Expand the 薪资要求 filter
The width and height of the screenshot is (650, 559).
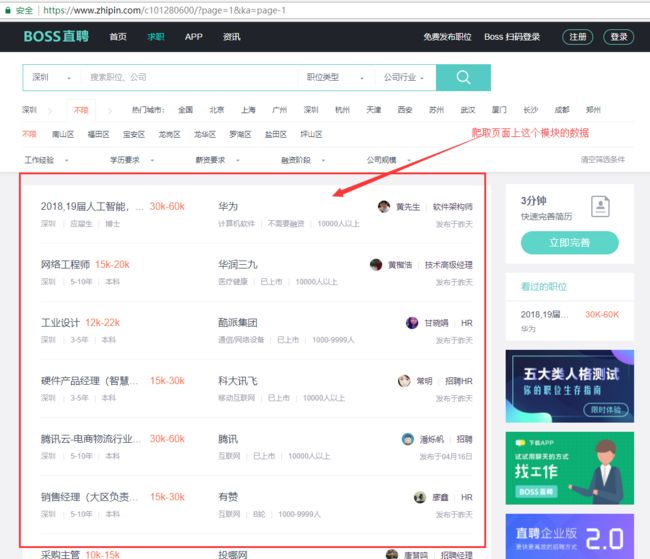(x=218, y=160)
